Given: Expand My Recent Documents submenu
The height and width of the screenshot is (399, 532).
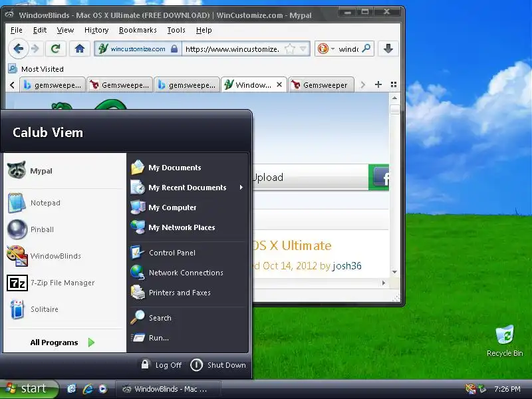Looking at the screenshot, I should pos(188,188).
